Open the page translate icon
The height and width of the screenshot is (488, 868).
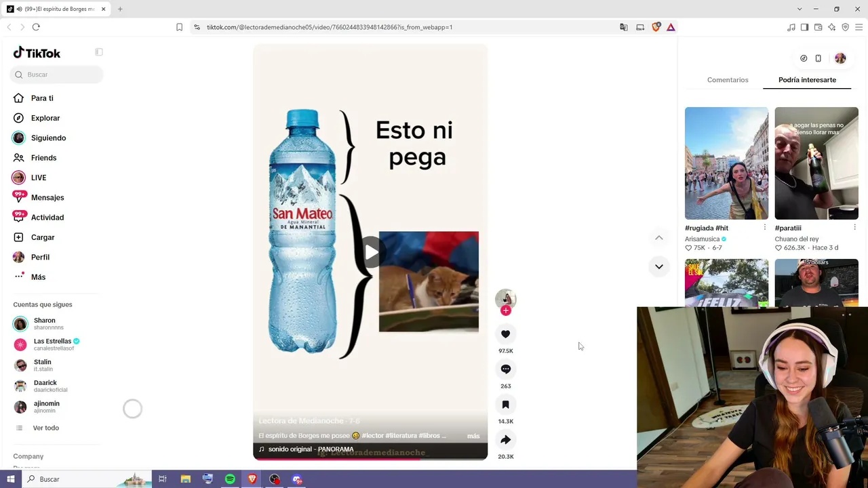(x=624, y=27)
